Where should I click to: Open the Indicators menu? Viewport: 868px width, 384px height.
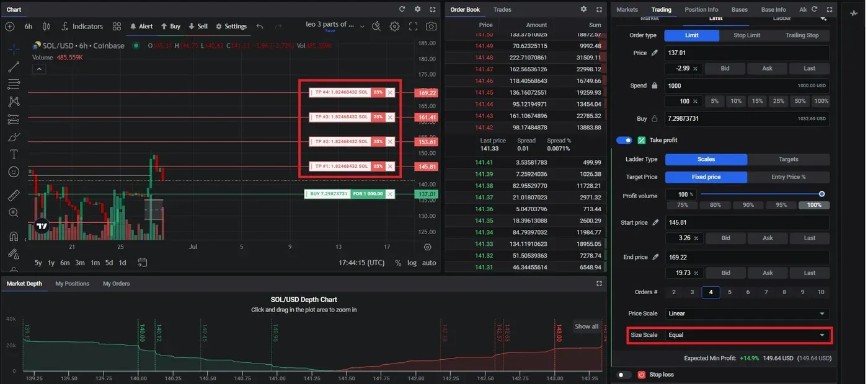(82, 27)
